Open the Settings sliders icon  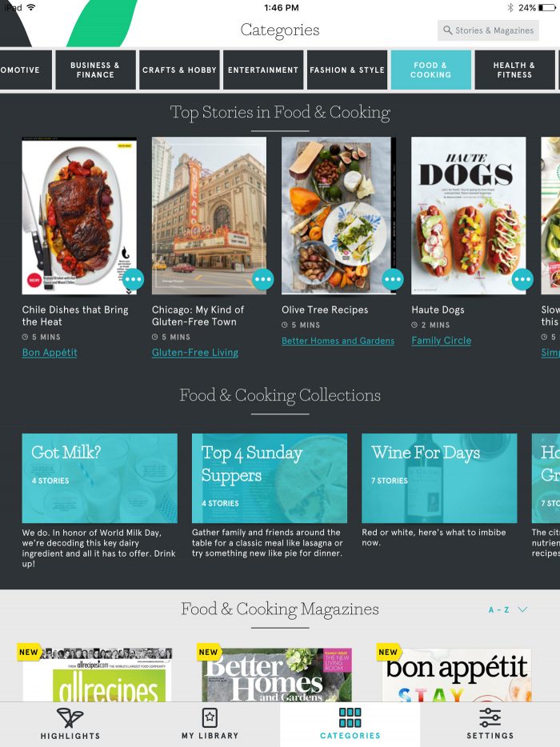pos(490,717)
